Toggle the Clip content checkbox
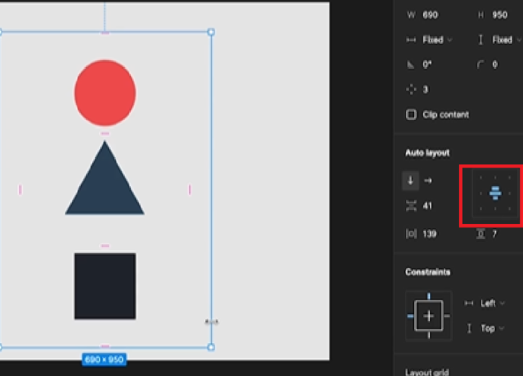Viewport: 523px width, 377px height. [x=411, y=114]
